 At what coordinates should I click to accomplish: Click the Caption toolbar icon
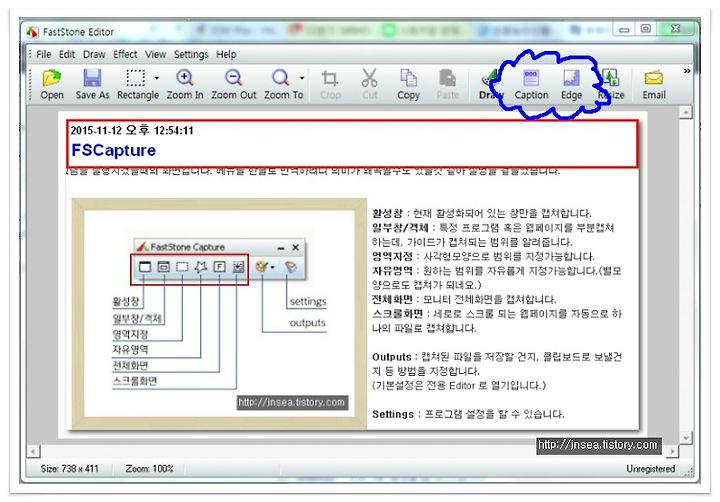pyautogui.click(x=531, y=78)
